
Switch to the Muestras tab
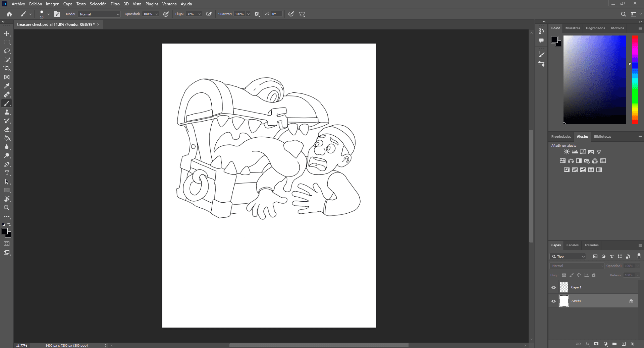pos(573,28)
